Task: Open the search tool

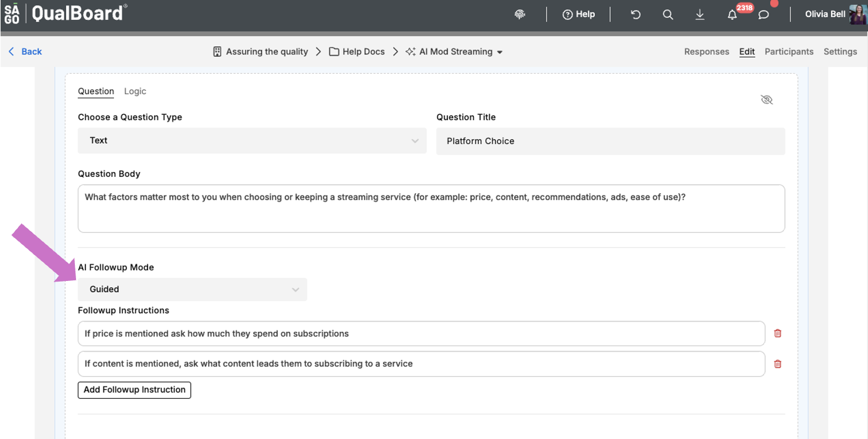Action: 667,14
